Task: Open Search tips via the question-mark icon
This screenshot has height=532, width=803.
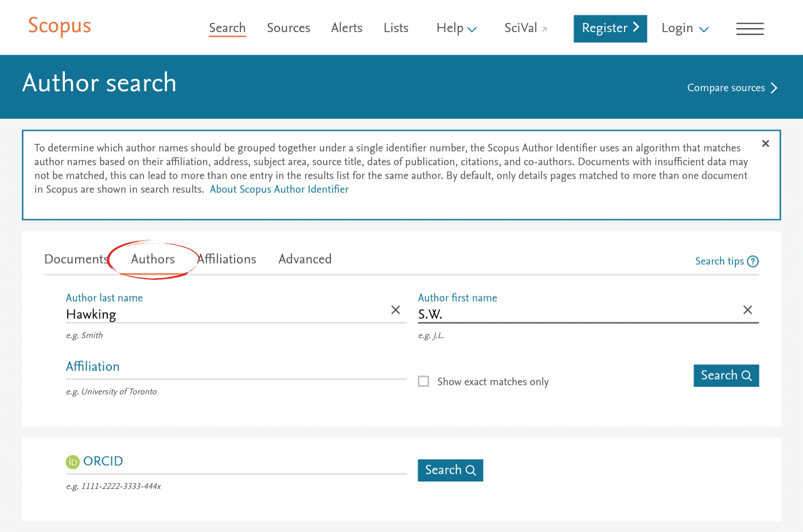Action: (753, 261)
